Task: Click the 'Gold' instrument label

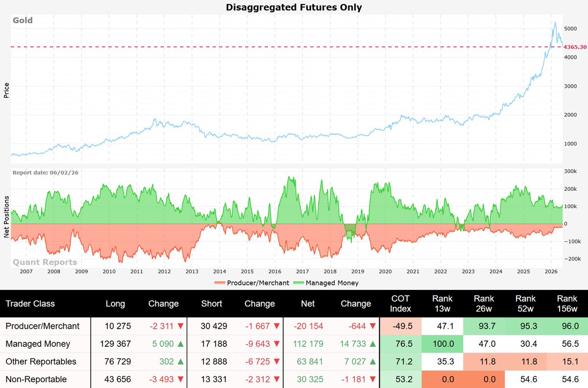Action: [x=23, y=21]
